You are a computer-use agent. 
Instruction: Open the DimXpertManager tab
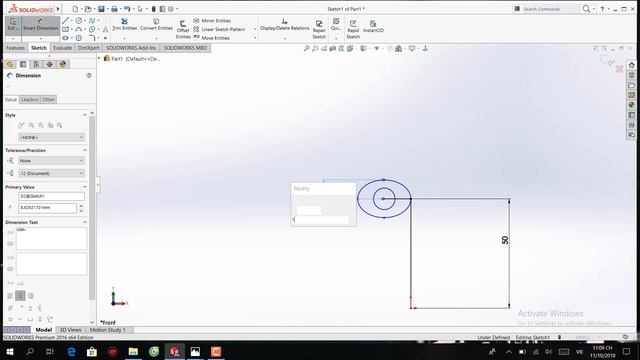tap(49, 64)
